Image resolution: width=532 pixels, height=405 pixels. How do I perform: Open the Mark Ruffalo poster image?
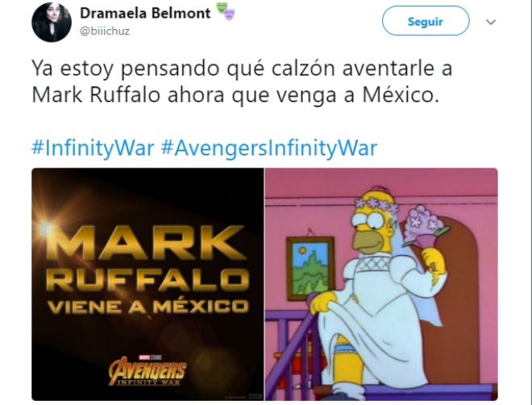[x=148, y=284]
